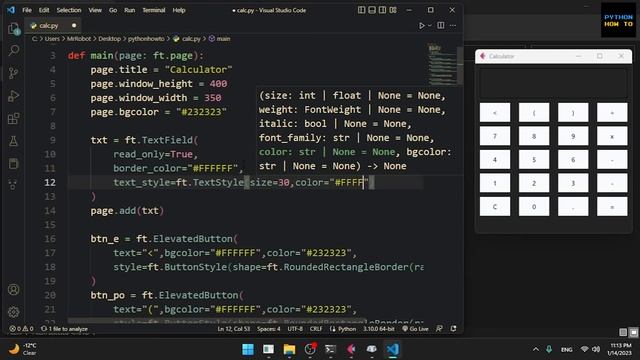Click 'Ln 12, Col 53' in status bar
The width and height of the screenshot is (640, 360).
[234, 329]
